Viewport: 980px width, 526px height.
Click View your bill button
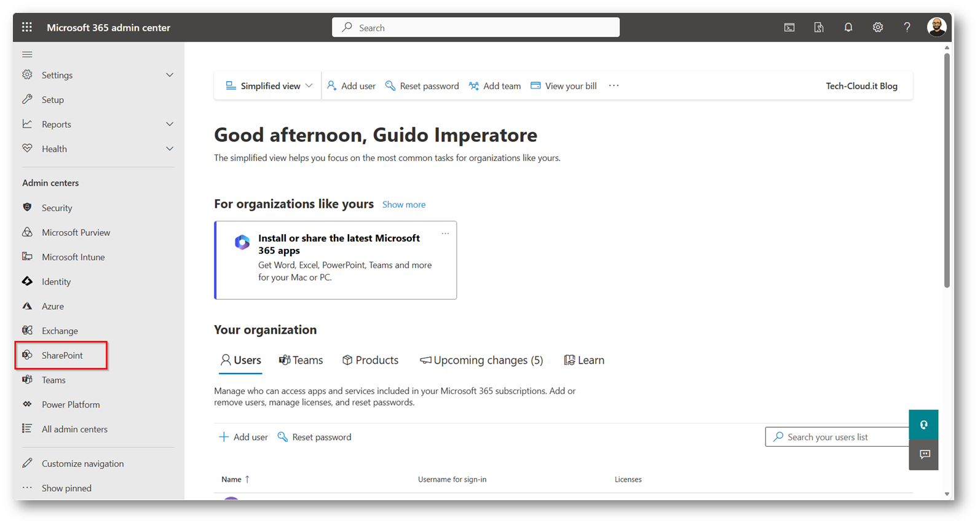[x=564, y=86]
